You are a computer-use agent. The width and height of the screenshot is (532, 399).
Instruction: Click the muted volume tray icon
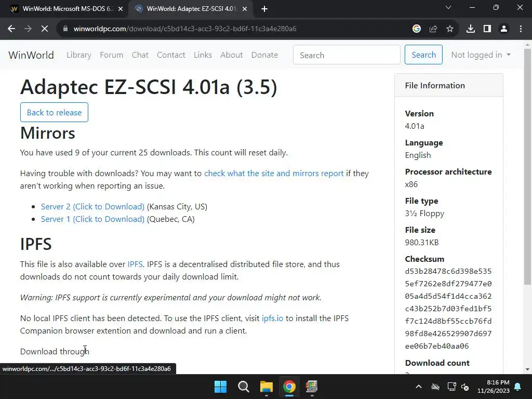[x=465, y=387]
